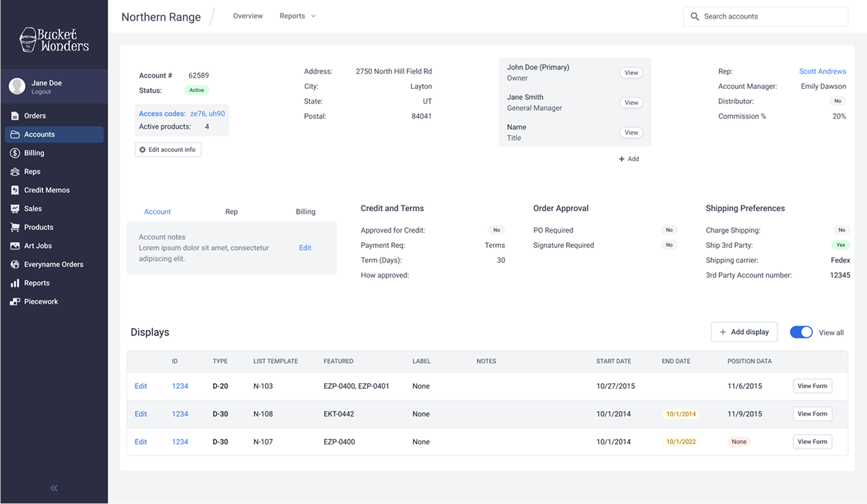Open ID 1234 in N-108 row
The height and width of the screenshot is (504, 867).
(x=180, y=414)
